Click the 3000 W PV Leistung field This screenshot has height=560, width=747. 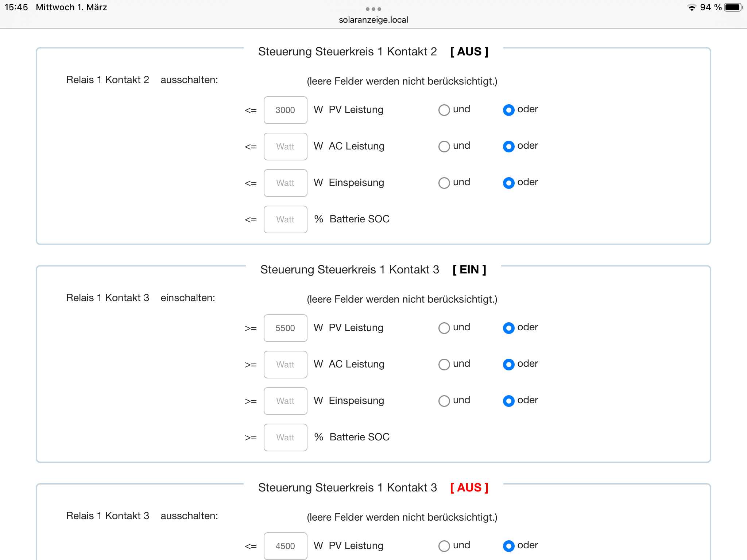point(285,110)
